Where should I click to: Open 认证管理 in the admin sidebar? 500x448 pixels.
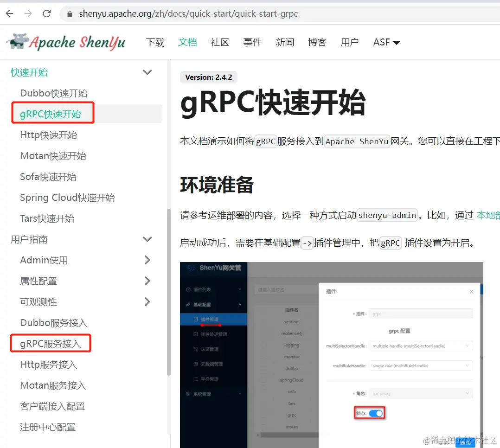210,349
